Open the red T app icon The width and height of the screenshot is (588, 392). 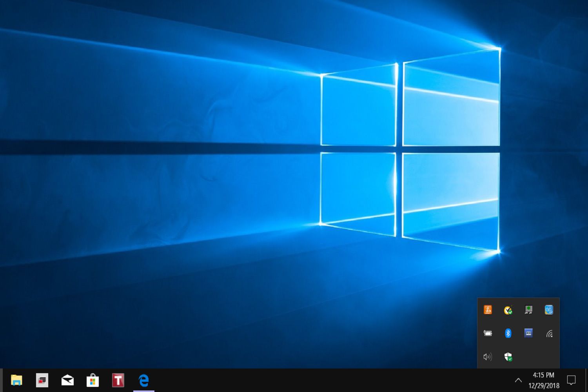click(x=118, y=380)
